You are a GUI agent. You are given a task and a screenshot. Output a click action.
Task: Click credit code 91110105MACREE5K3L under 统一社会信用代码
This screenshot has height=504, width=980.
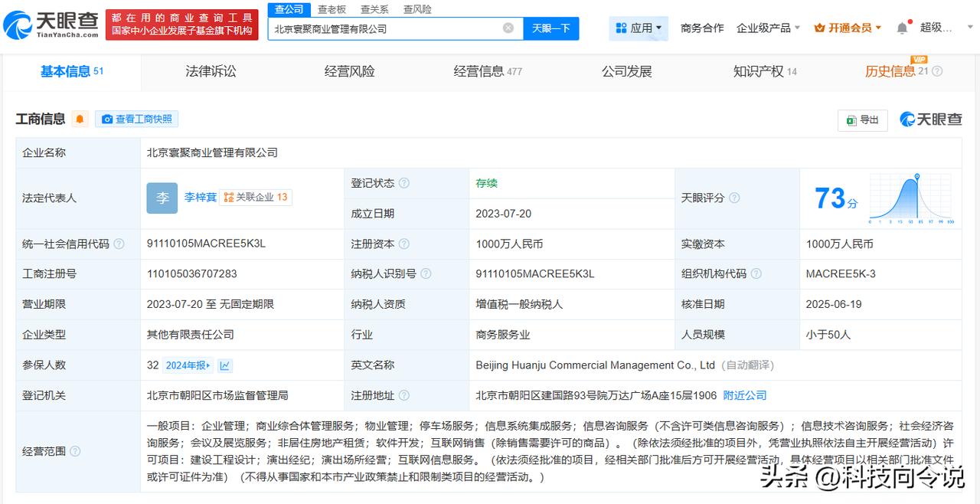point(206,244)
